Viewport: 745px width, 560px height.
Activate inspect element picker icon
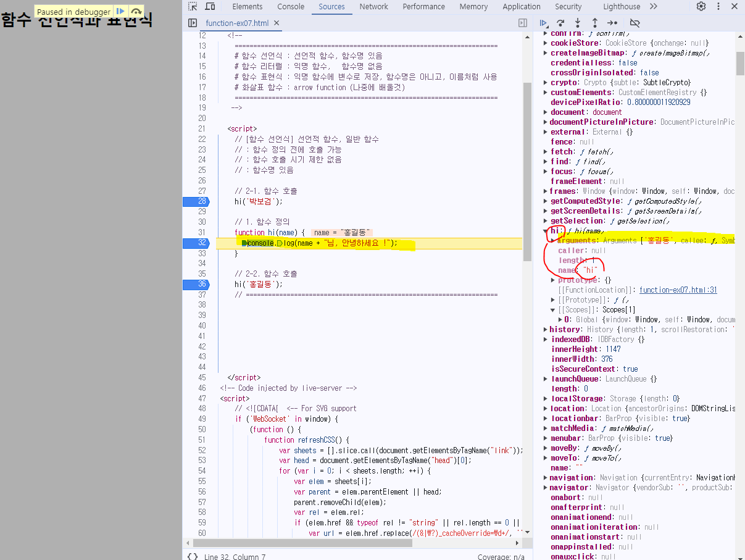193,6
